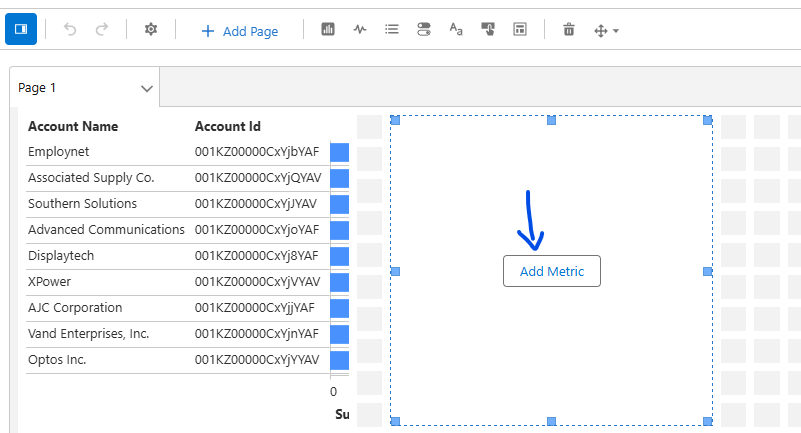Toggle the left panel layout button
The width and height of the screenshot is (801, 433).
point(21,30)
